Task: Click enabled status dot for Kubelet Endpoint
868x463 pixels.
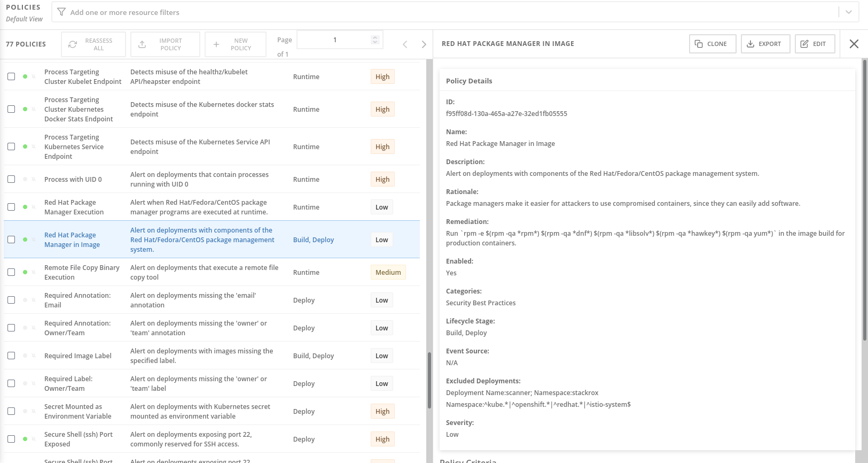Action: pyautogui.click(x=25, y=76)
